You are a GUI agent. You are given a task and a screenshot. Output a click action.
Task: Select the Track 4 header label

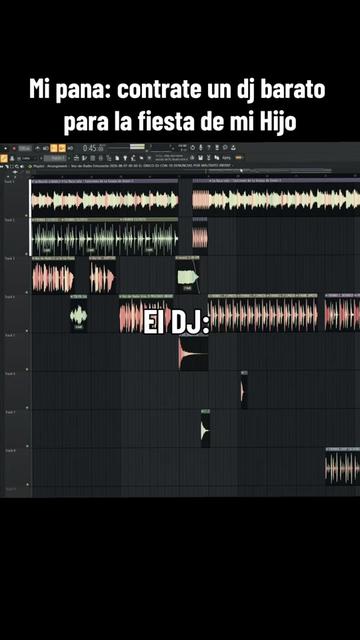click(x=9, y=297)
